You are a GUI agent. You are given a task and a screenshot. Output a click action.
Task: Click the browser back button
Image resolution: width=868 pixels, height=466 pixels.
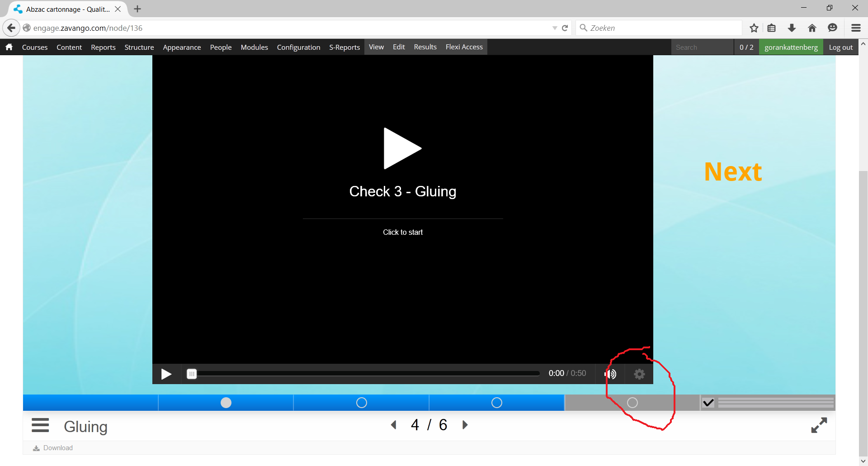(11, 28)
